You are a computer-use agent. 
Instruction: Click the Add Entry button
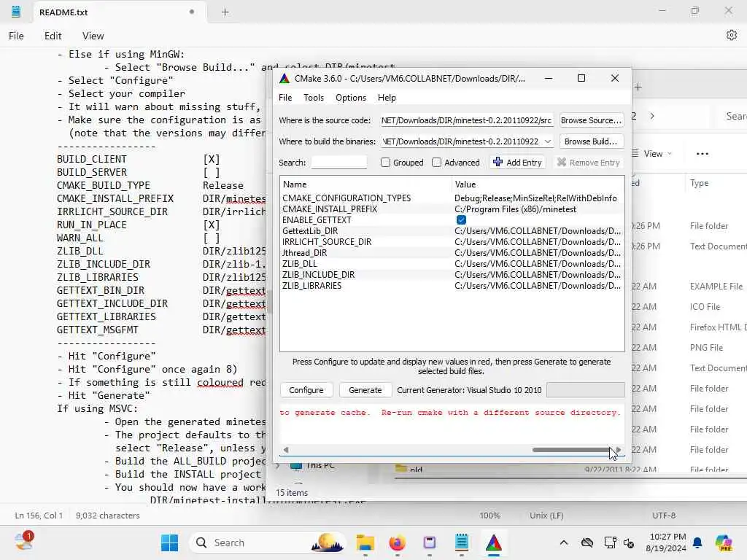(x=517, y=163)
